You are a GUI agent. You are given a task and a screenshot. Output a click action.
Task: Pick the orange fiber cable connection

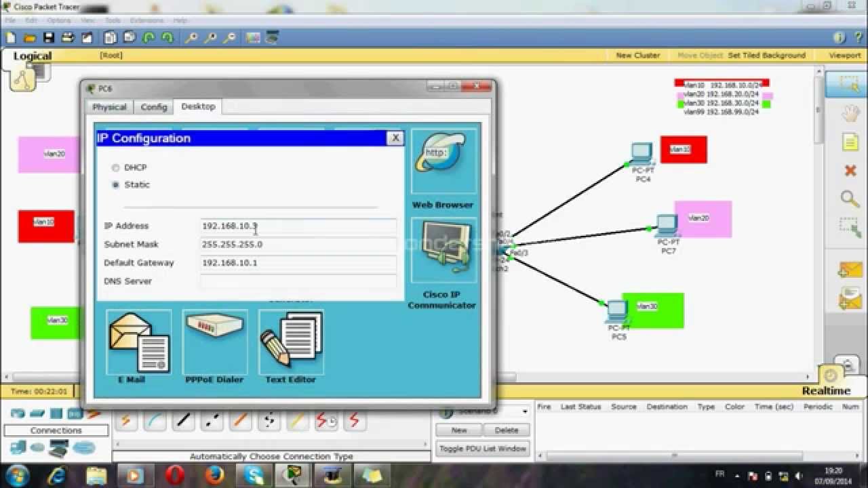241,421
